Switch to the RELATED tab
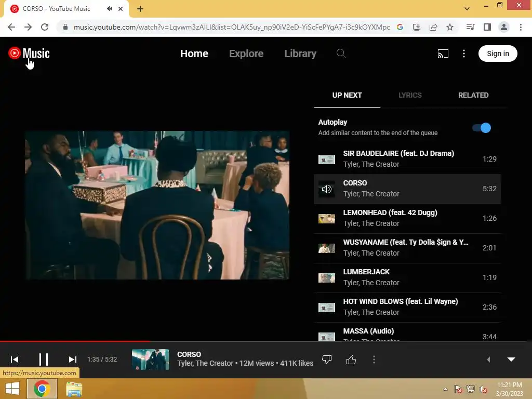532x399 pixels. coord(473,96)
